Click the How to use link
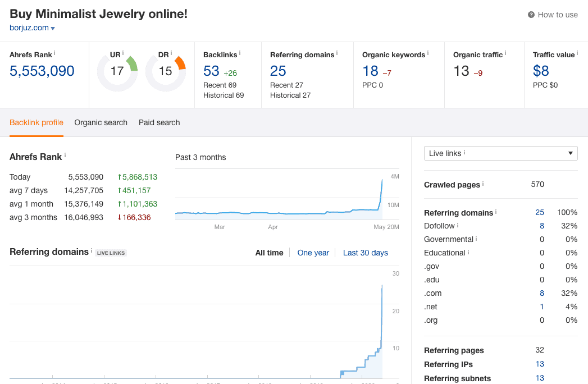Viewport: 588px width, 384px height. click(x=558, y=15)
